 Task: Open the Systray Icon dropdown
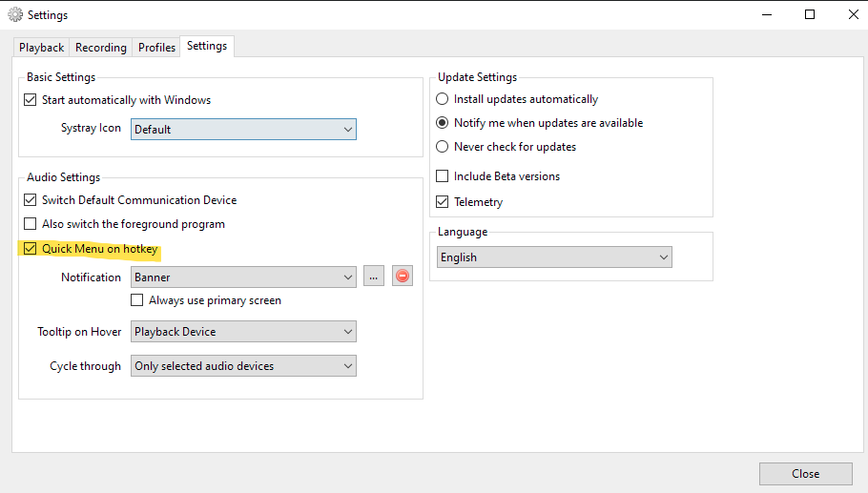tap(243, 130)
